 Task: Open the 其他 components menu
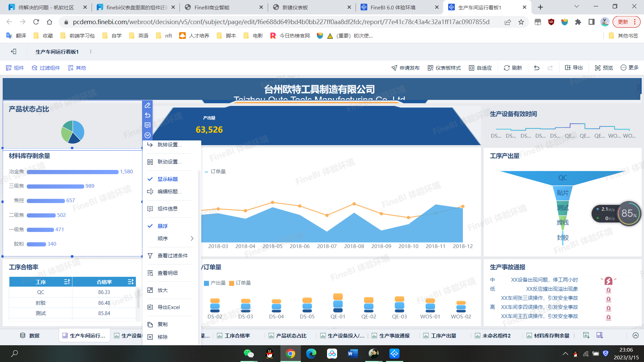(77, 68)
